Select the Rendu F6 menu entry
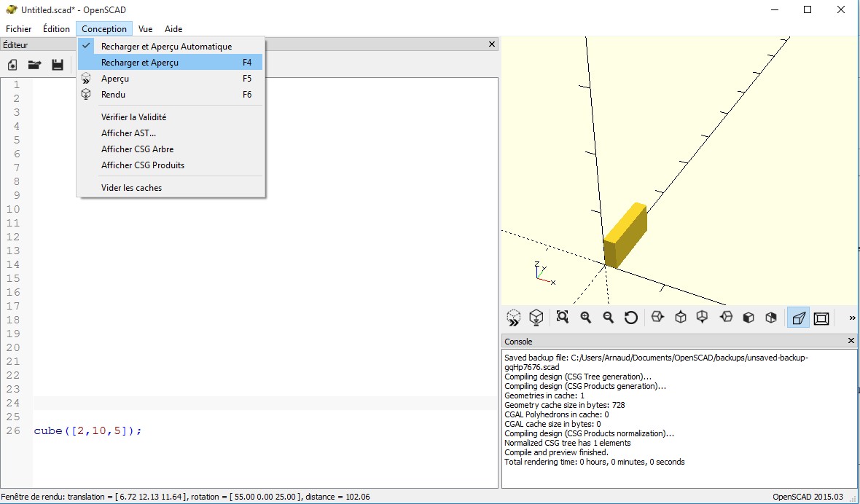 click(171, 94)
